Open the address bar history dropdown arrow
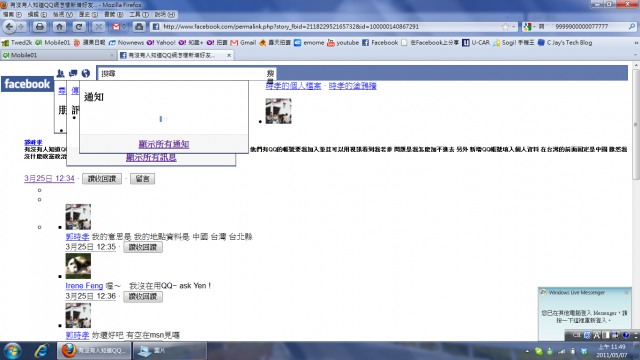 [513, 27]
